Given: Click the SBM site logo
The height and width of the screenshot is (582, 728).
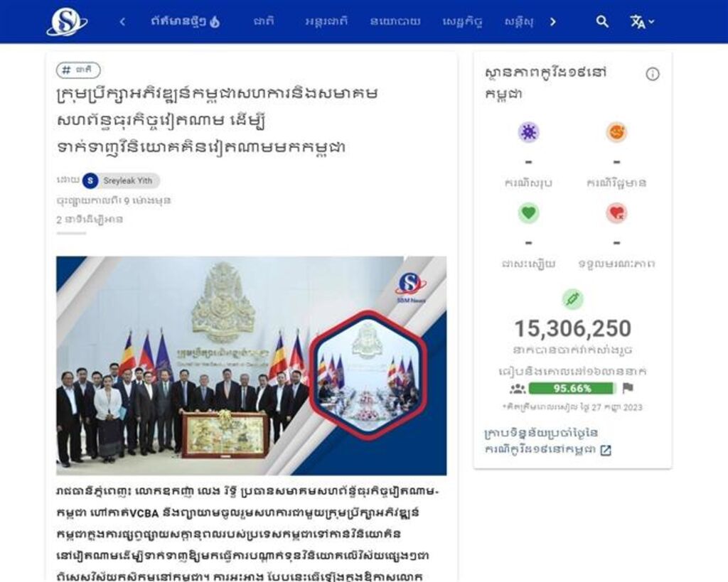Looking at the screenshot, I should [66, 21].
